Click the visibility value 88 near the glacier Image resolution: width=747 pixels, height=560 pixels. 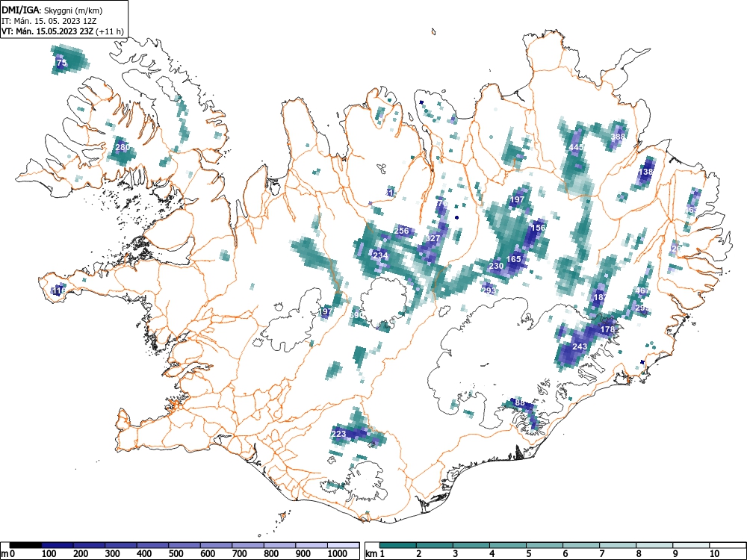click(x=520, y=403)
